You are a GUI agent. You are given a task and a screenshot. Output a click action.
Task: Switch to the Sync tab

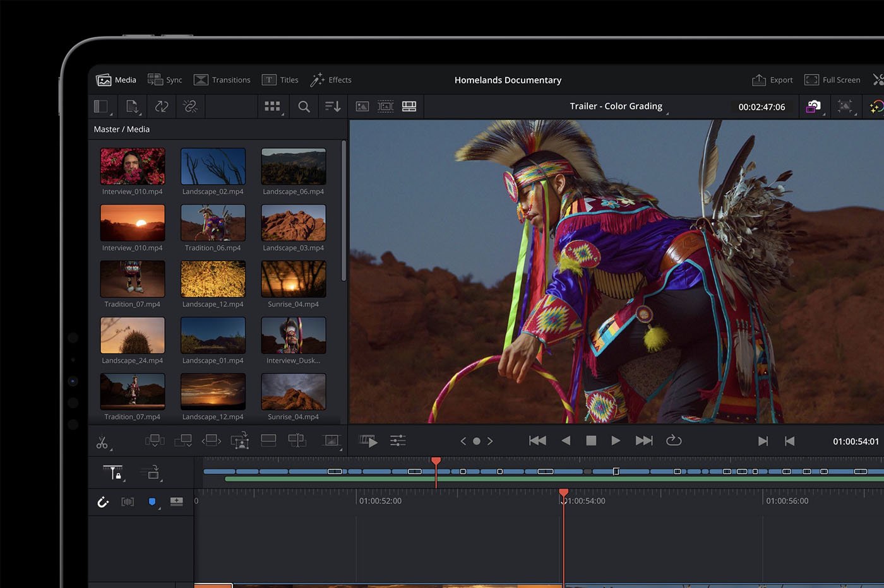[165, 80]
